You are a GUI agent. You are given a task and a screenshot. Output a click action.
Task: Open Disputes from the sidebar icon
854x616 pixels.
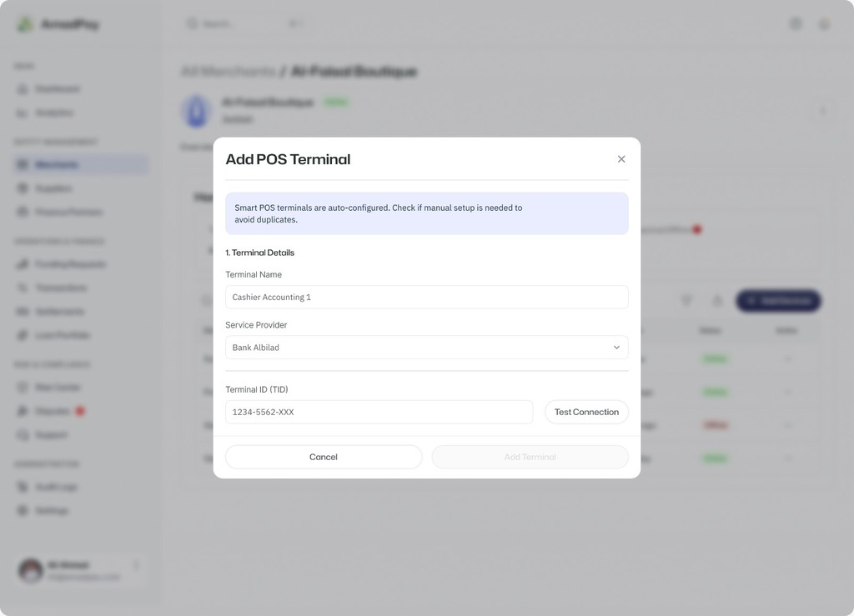pyautogui.click(x=23, y=411)
